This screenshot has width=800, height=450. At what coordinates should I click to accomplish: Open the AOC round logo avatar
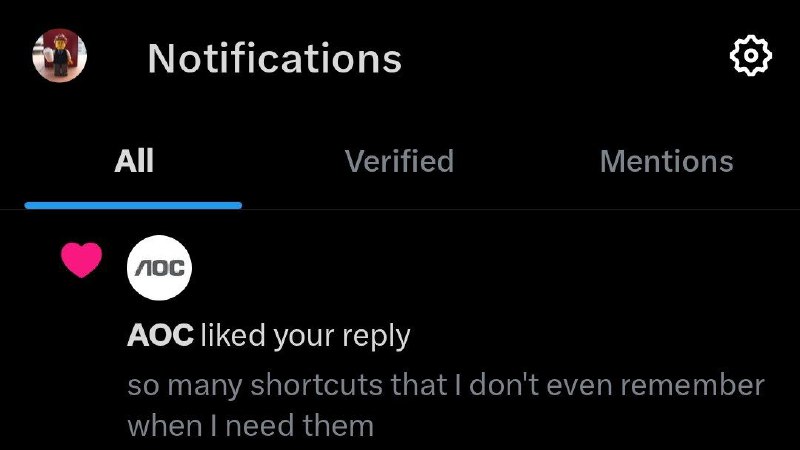coord(160,267)
